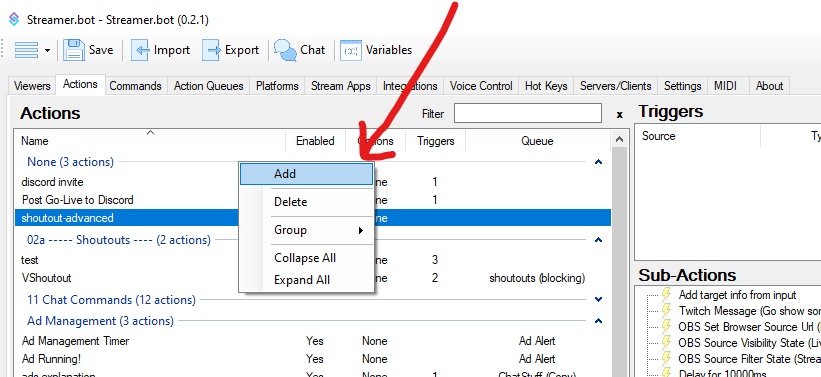The height and width of the screenshot is (377, 821).
Task: Click the Queue column header
Action: coord(537,141)
